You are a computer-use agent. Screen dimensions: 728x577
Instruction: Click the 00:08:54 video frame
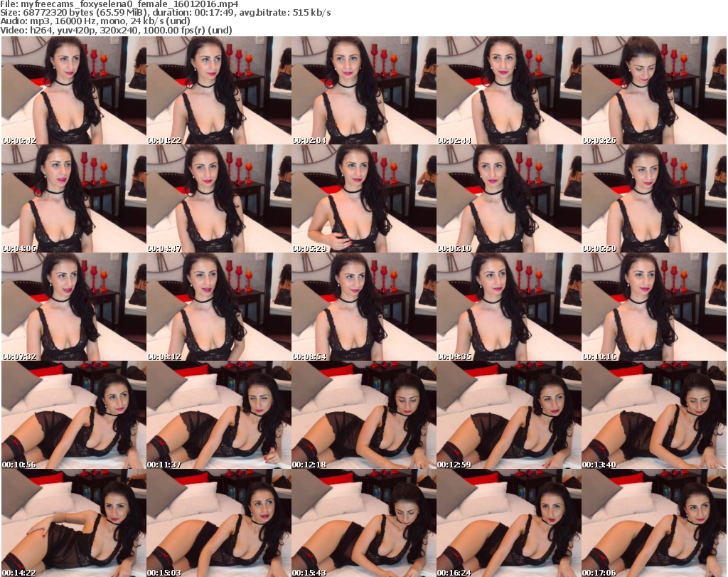pyautogui.click(x=363, y=307)
